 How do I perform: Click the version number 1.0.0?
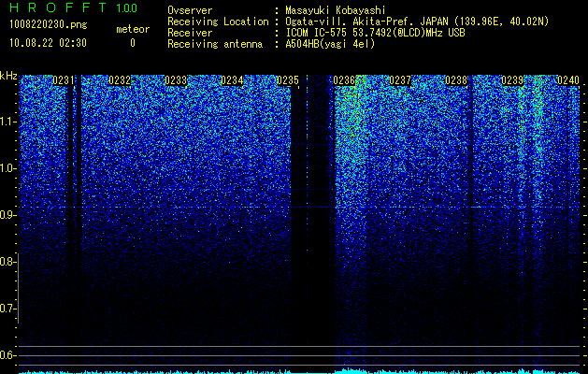point(127,7)
